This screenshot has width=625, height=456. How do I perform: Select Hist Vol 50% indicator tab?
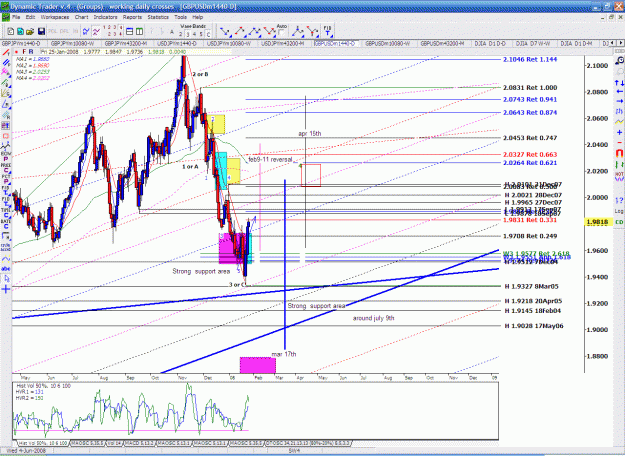click(43, 443)
